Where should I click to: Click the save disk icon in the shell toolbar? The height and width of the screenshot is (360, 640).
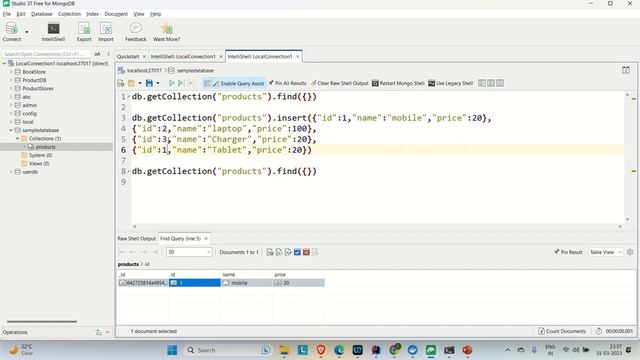pos(149,83)
